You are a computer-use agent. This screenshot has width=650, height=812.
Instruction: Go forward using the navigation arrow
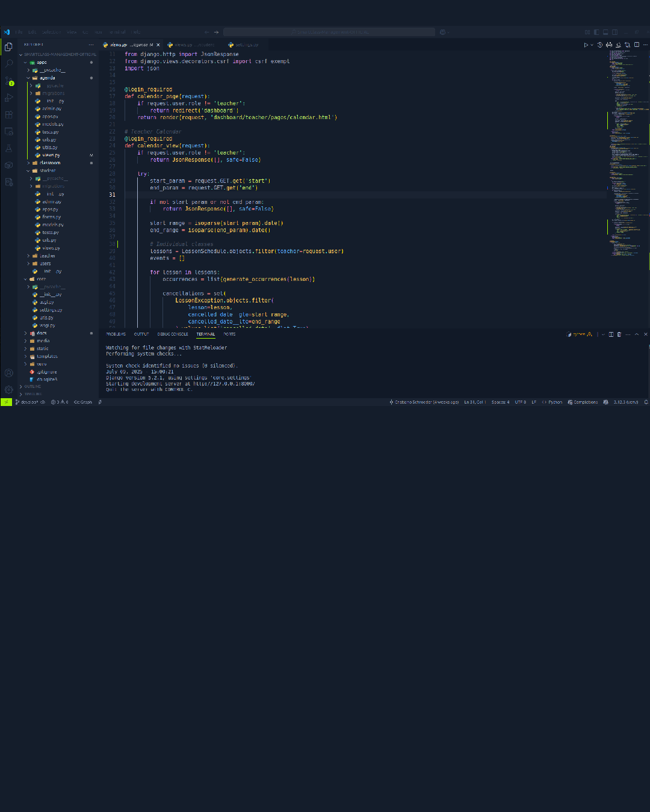pos(216,32)
